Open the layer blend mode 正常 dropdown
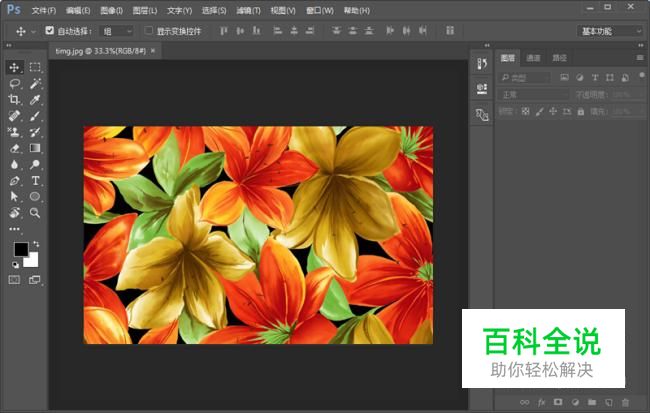 pos(532,94)
